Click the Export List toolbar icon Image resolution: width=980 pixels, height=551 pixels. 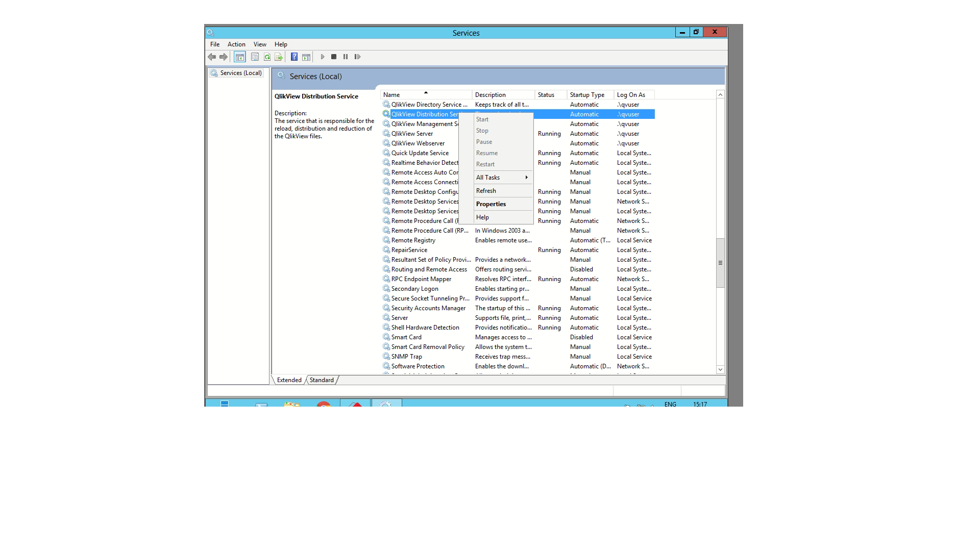tap(279, 57)
